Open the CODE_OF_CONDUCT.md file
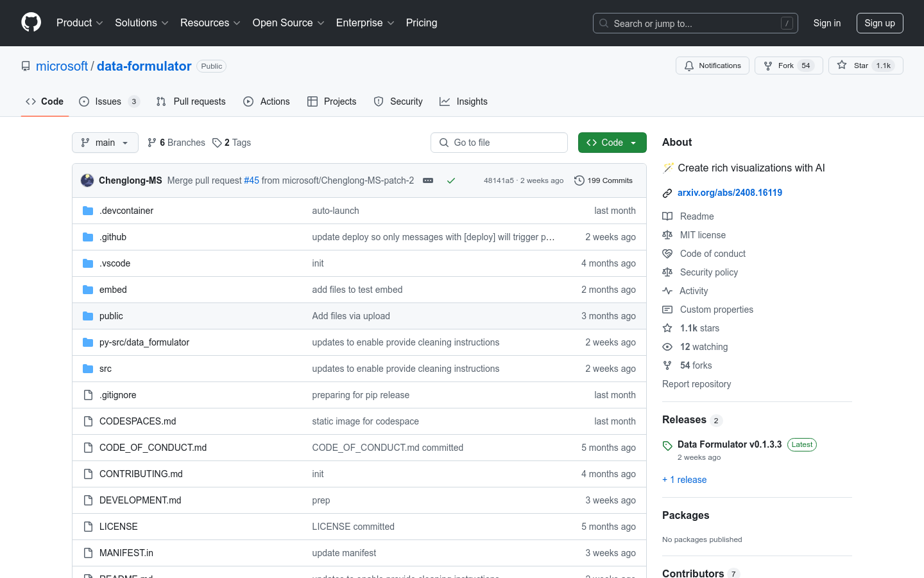924x578 pixels. point(153,448)
